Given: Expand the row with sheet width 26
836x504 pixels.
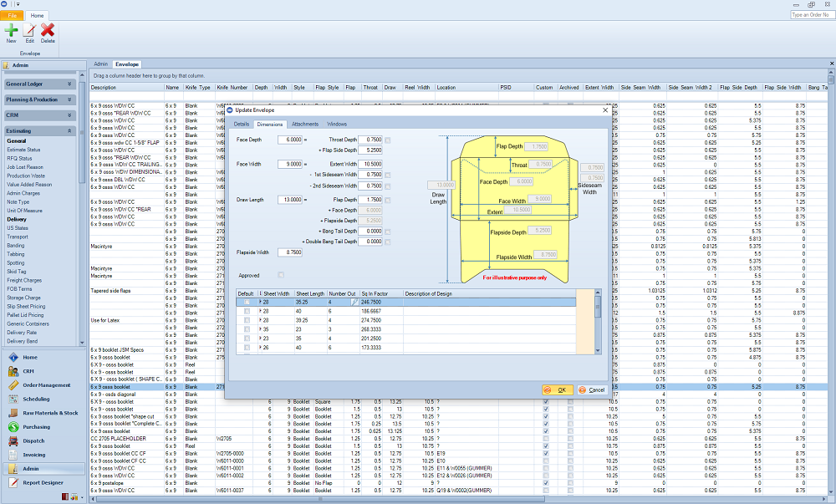Looking at the screenshot, I should pyautogui.click(x=260, y=348).
